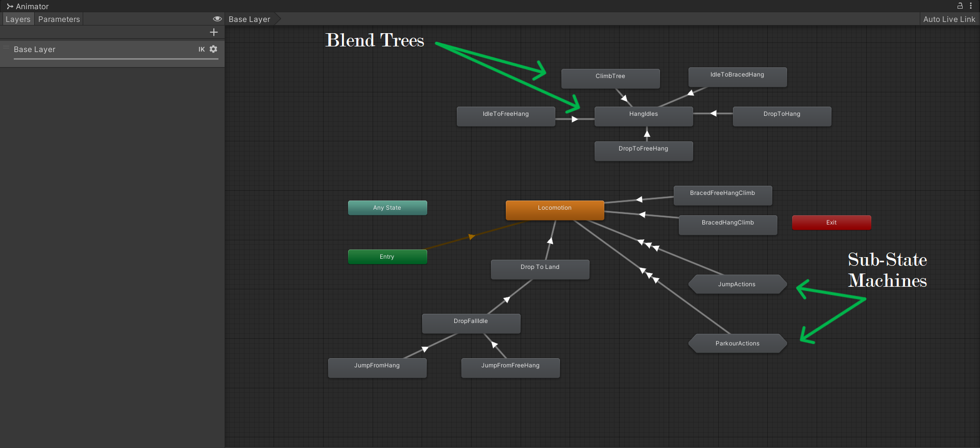Toggle the Animator window lock icon
The image size is (980, 448).
960,6
